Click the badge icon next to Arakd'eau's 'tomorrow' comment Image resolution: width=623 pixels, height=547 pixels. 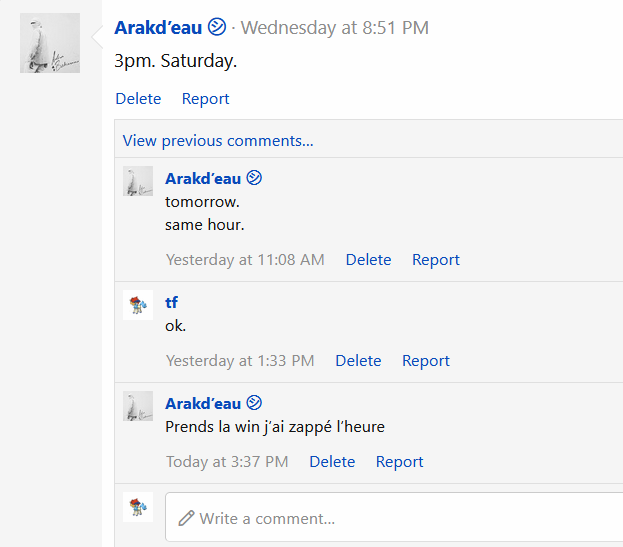tap(254, 178)
